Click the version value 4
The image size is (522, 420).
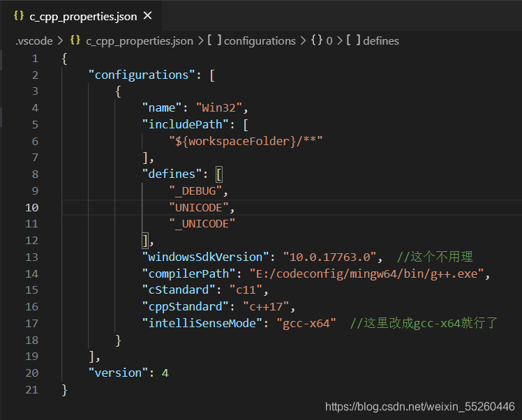165,373
